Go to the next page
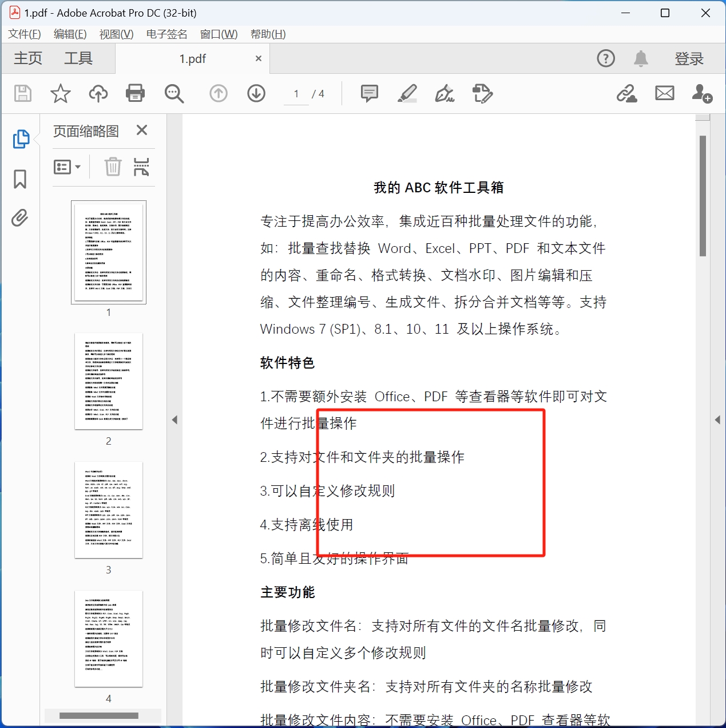Image resolution: width=726 pixels, height=728 pixels. tap(256, 93)
